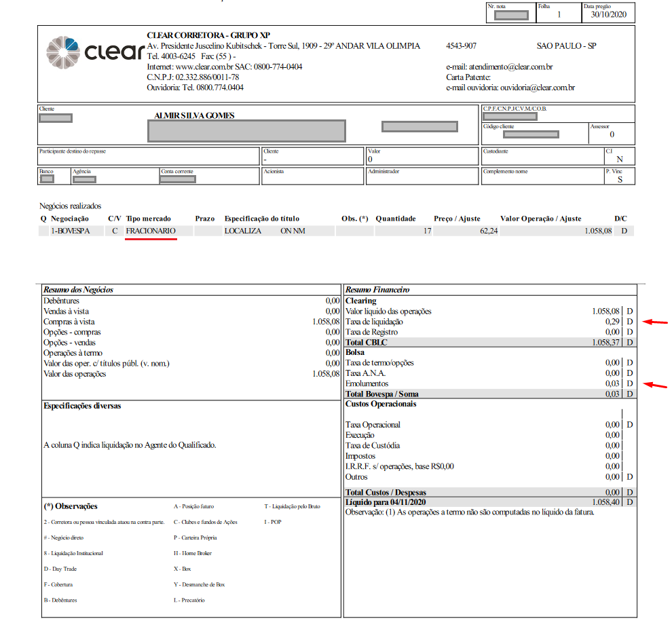Click the website text www.clear.com.br
Image resolution: width=672 pixels, height=623 pixels.
(204, 67)
